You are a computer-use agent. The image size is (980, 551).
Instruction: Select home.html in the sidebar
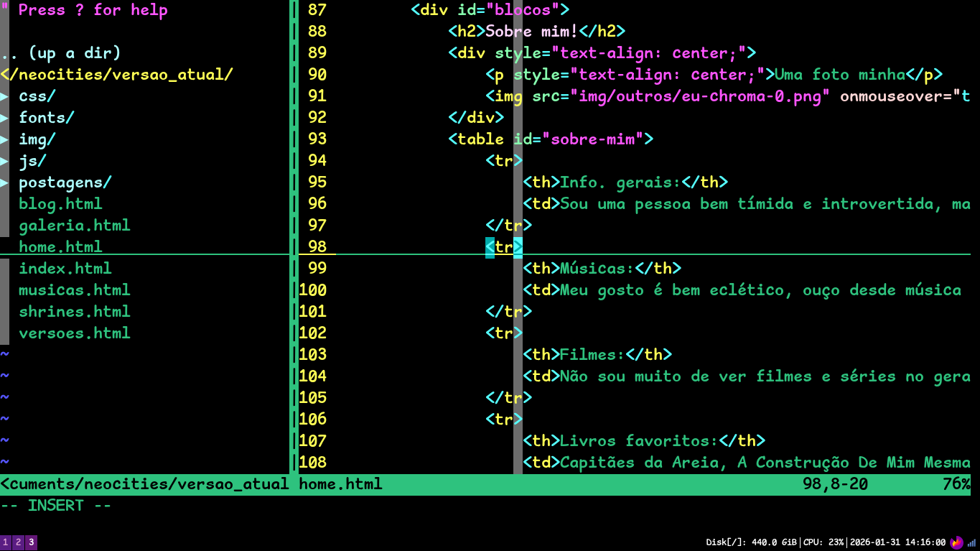point(60,246)
